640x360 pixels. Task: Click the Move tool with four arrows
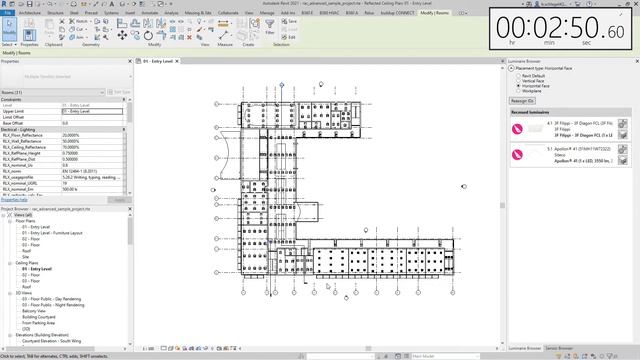[122, 36]
